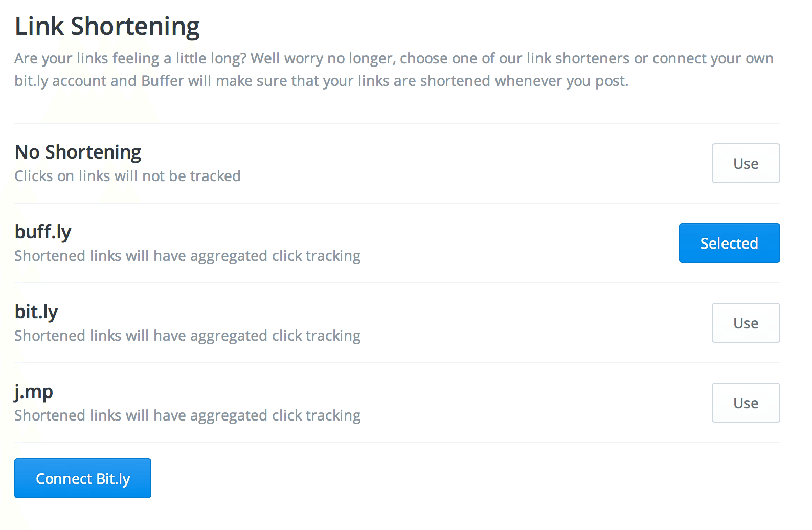The height and width of the screenshot is (530, 812).
Task: Click bit.ly's aggregated tracking description
Action: (187, 335)
